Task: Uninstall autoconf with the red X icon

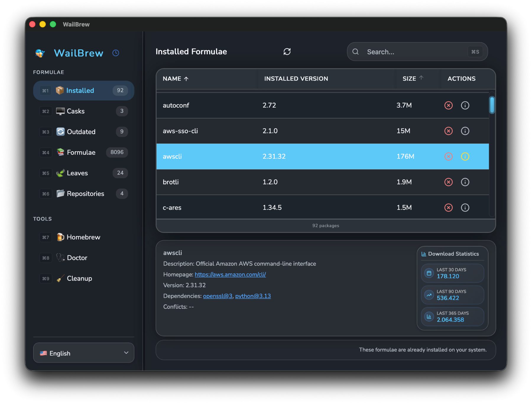Action: coord(448,106)
